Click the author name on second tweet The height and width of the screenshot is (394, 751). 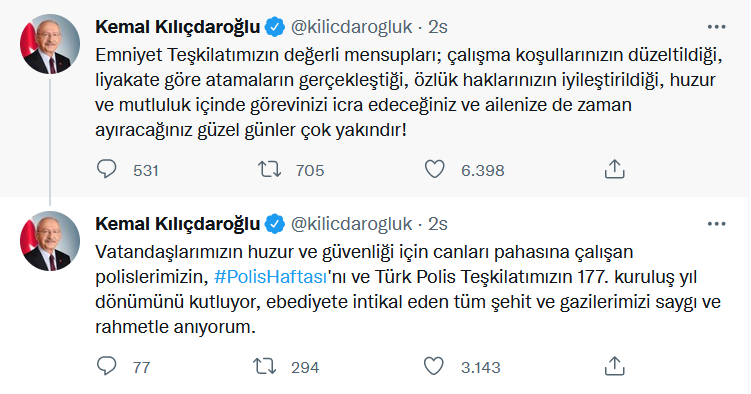178,224
